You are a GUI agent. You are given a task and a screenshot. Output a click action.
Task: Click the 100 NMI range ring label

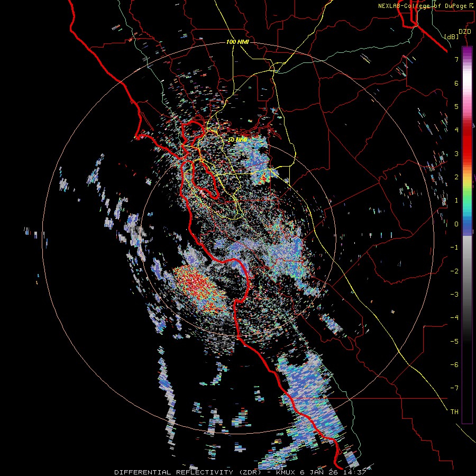(237, 42)
